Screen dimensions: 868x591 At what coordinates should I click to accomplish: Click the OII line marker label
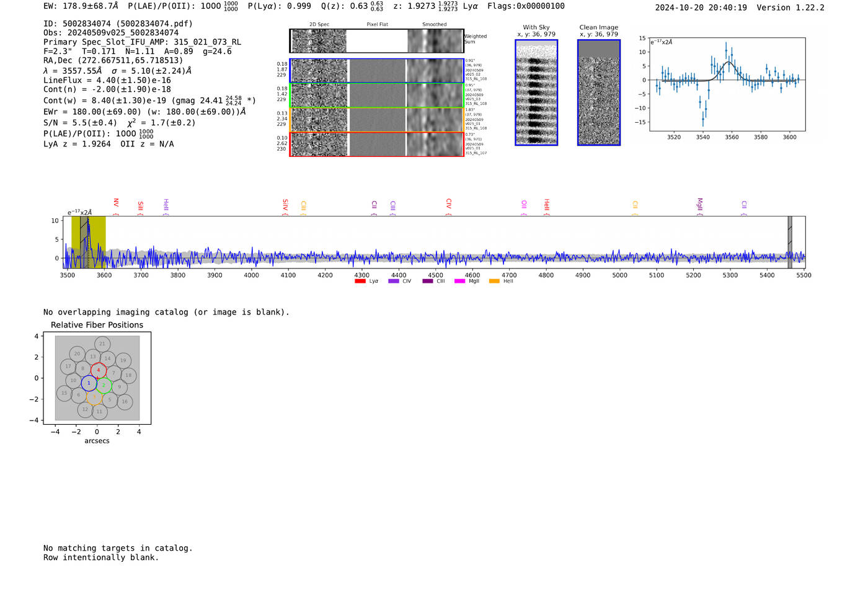[x=524, y=204]
